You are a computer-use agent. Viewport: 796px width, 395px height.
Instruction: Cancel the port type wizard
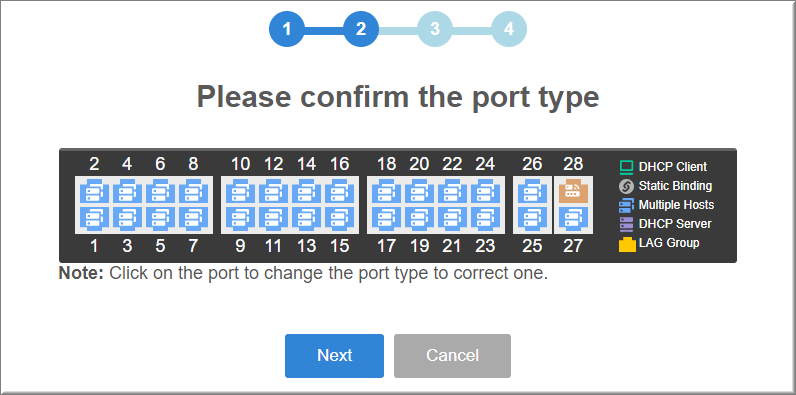click(452, 356)
